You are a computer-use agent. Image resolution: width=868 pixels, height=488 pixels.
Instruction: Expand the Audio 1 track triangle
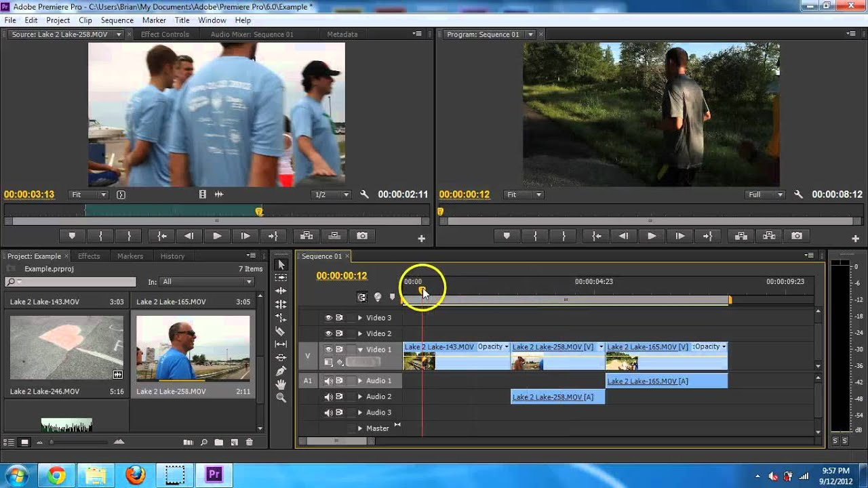pos(360,381)
